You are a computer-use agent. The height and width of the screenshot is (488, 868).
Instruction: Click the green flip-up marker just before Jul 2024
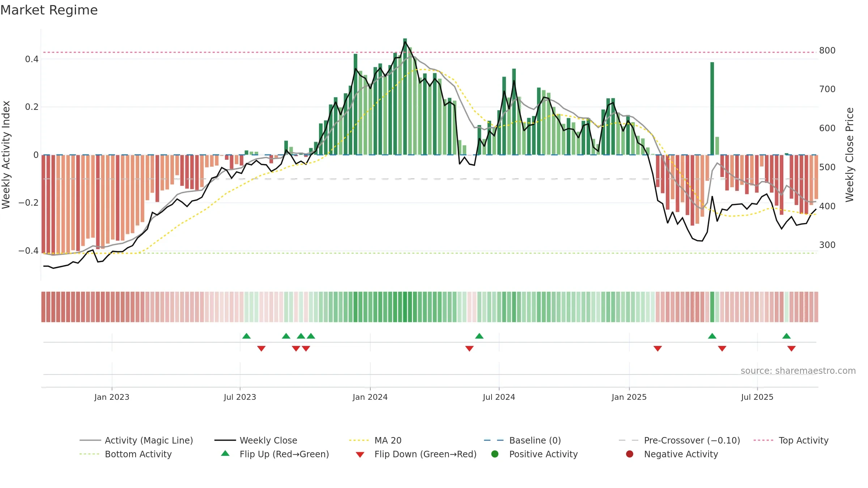click(x=480, y=336)
